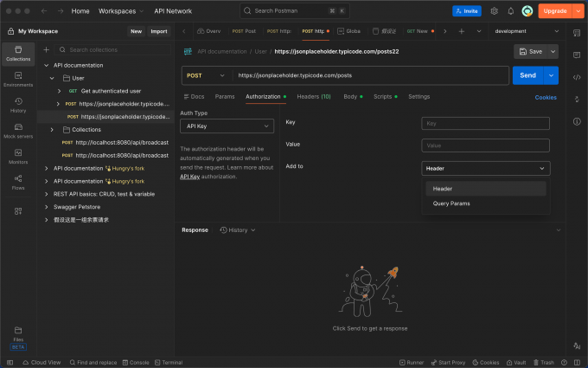
Task: Open the Files BETA sidebar panel
Action: [18, 338]
